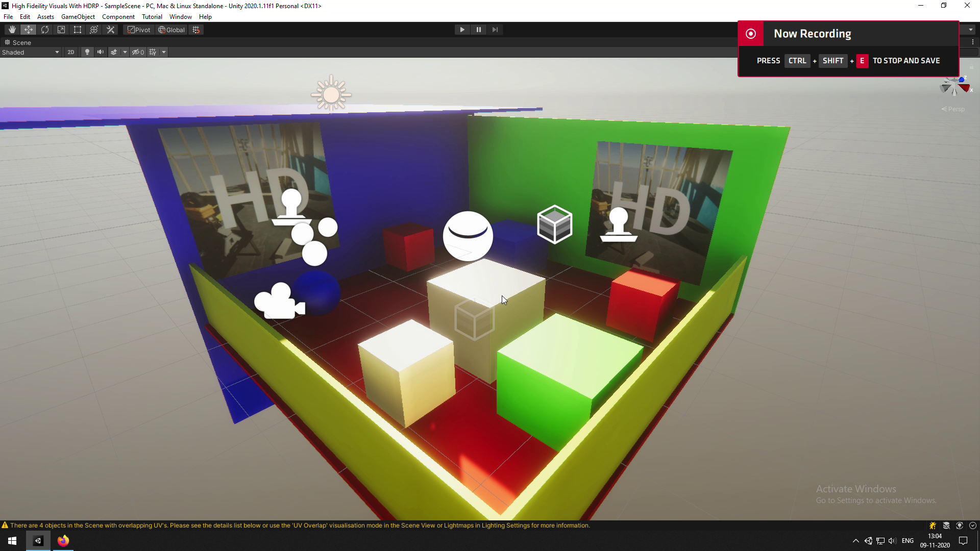980x551 pixels.
Task: Open the GameObject menu
Action: pyautogui.click(x=78, y=17)
